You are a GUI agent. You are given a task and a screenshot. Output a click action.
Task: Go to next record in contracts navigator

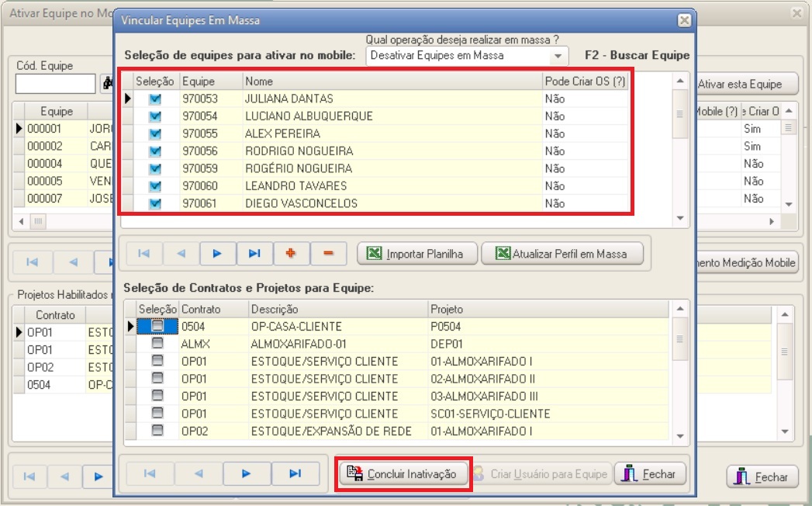[x=246, y=473]
